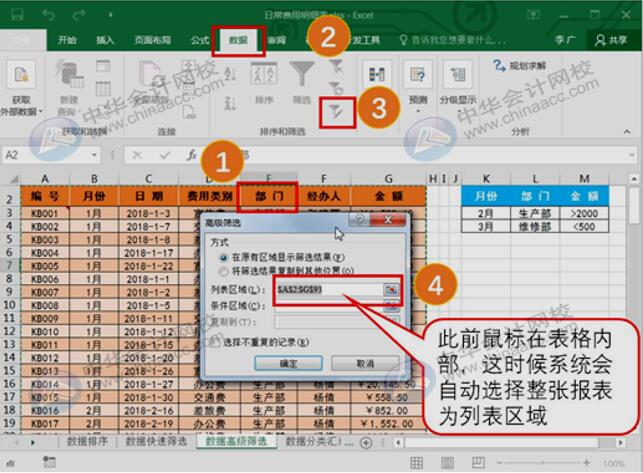
Task: Click the cancel X icon in the formula bar
Action: [x=137, y=155]
